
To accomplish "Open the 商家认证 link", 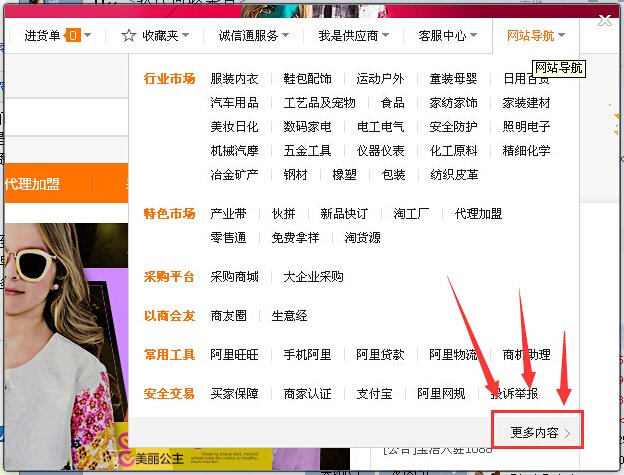I will pyautogui.click(x=307, y=394).
